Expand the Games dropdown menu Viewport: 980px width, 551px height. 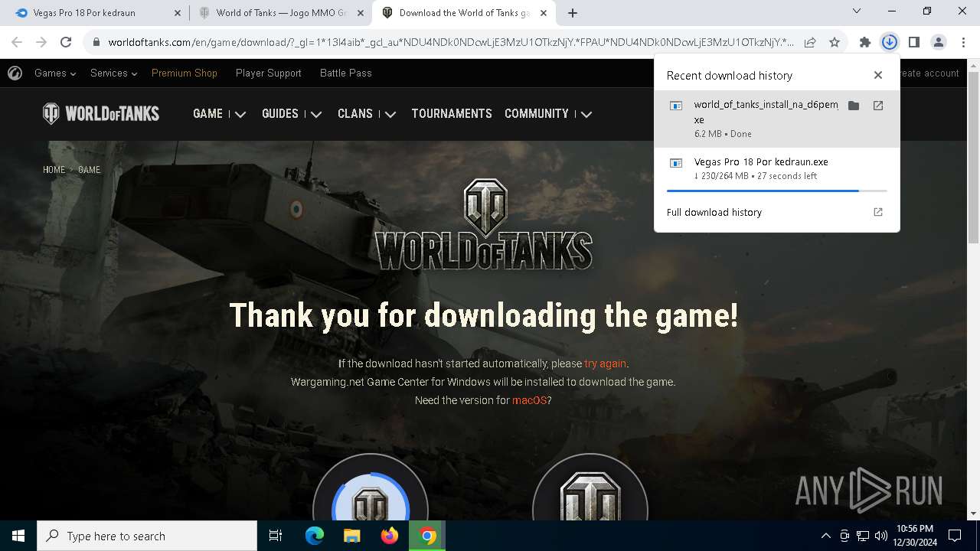(55, 73)
